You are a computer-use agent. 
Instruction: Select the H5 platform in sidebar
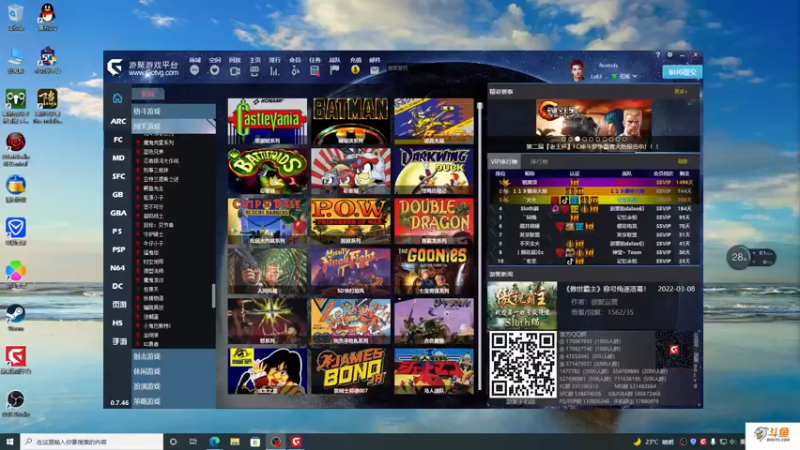pyautogui.click(x=118, y=323)
